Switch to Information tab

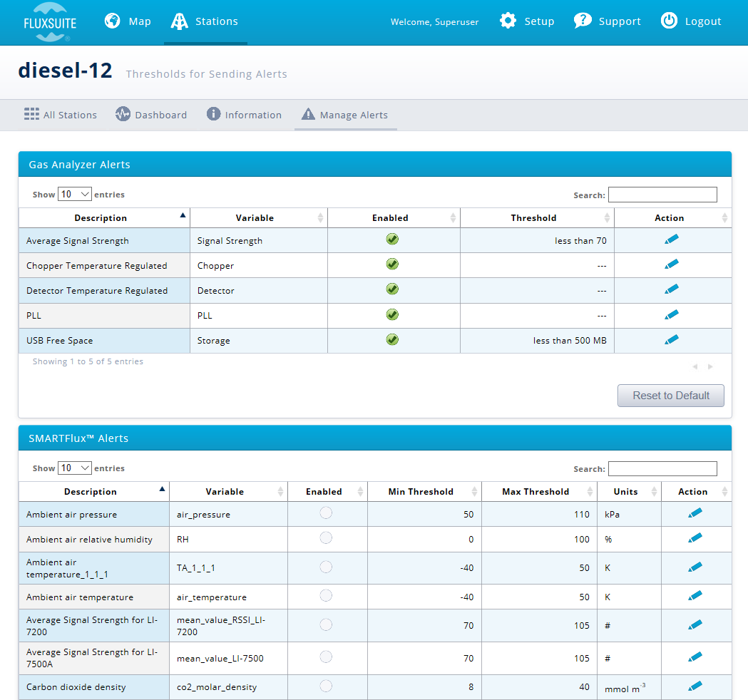pyautogui.click(x=244, y=115)
